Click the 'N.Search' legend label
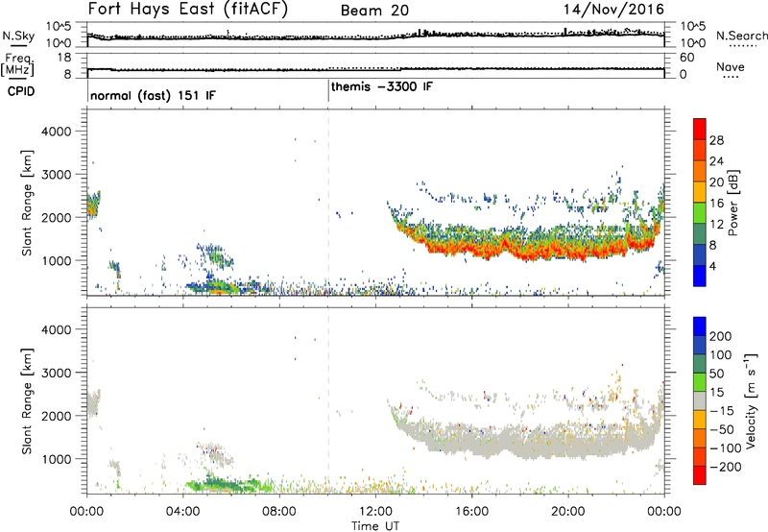The image size is (768, 532). pos(741,36)
